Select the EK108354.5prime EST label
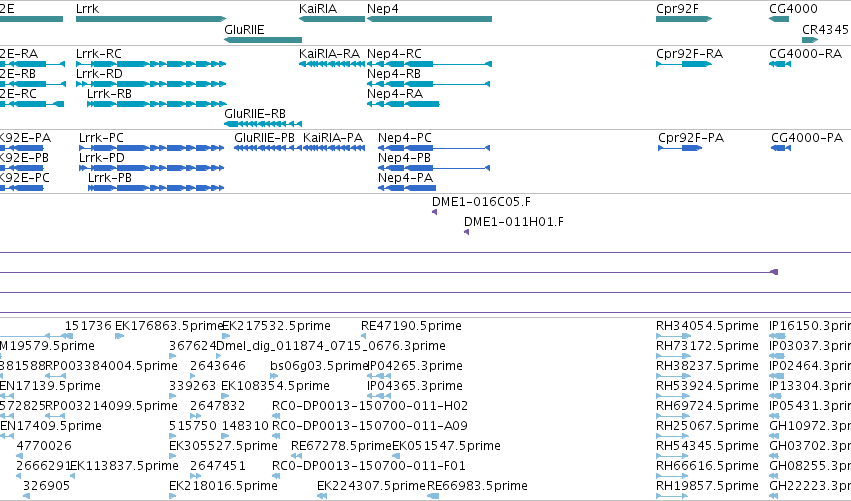 pos(275,386)
